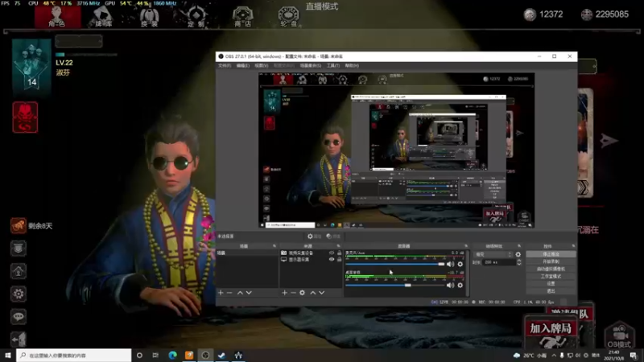Open OBS 工具(T) tools menu
Viewport: 644px width, 362px height.
click(333, 66)
